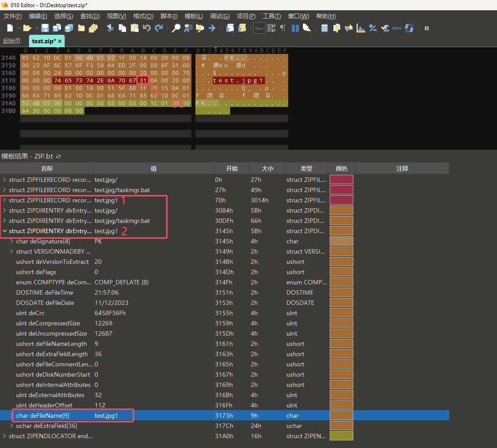Expand char deSignature[4] row
The height and width of the screenshot is (448, 497).
[12, 241]
